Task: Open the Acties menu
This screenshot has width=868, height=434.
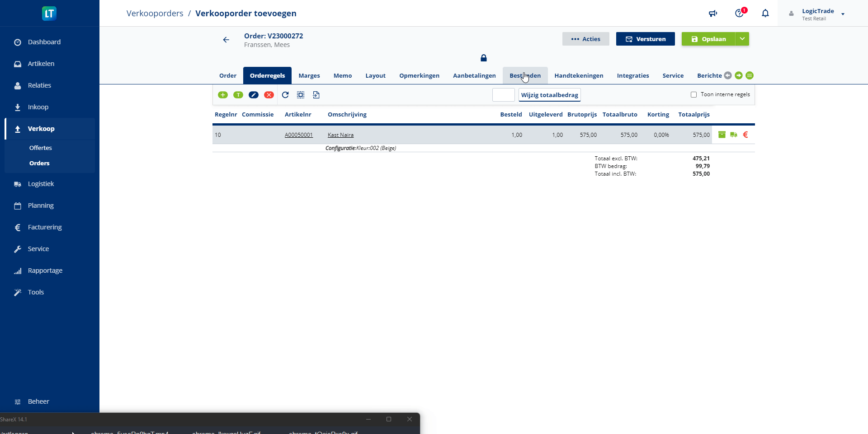Action: click(585, 39)
